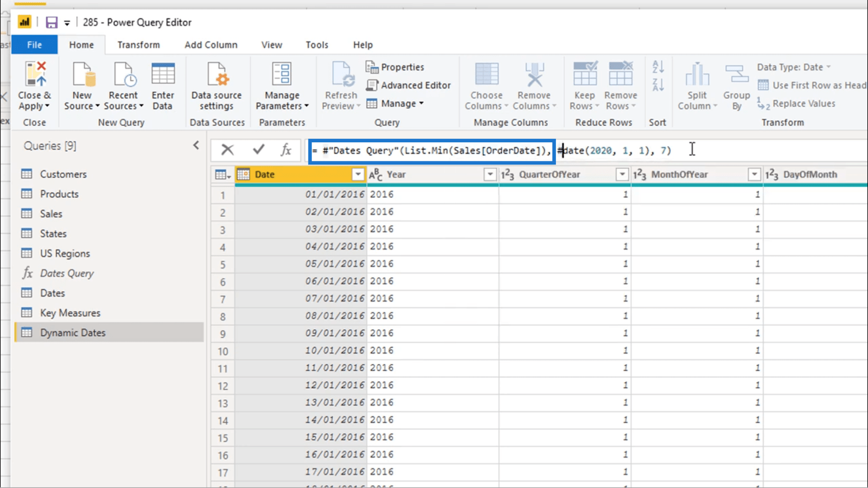
Task: Change the Date column type icon
Action: pyautogui.click(x=244, y=175)
